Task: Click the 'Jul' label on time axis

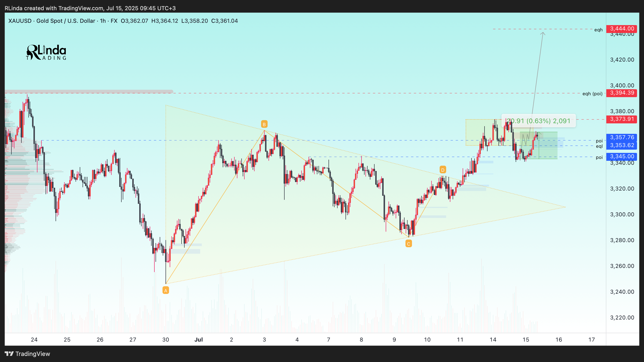Action: pos(199,340)
